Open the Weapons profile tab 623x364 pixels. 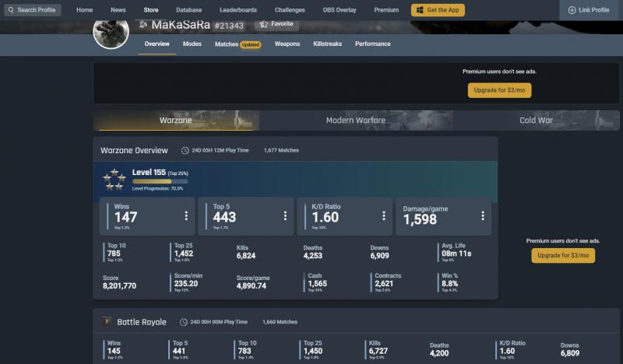[287, 44]
